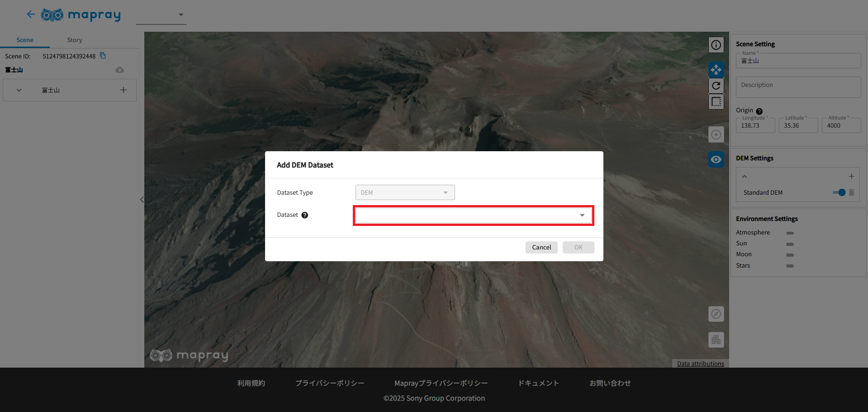Click the cloud upload icon

[120, 70]
